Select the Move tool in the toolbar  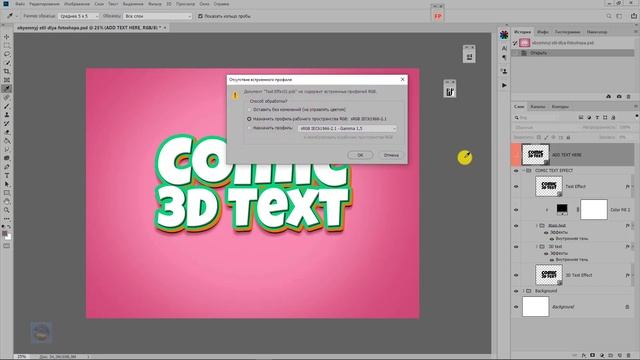[7, 37]
